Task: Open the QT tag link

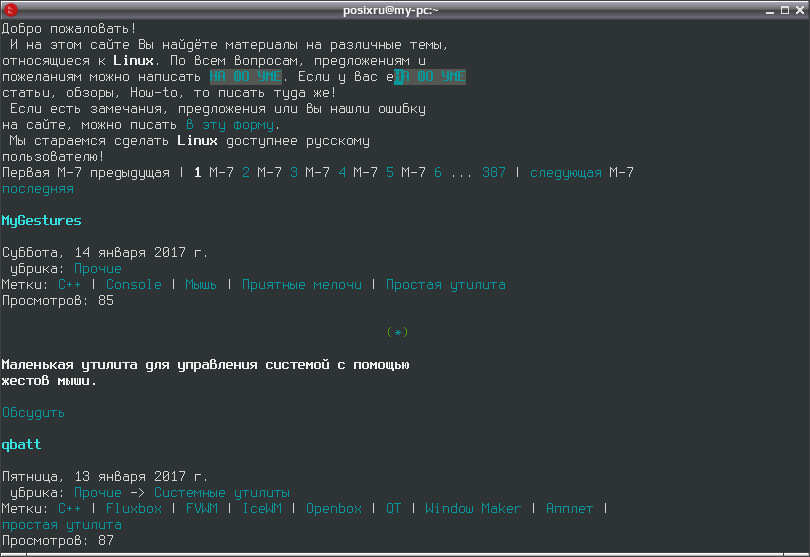Action: point(394,509)
